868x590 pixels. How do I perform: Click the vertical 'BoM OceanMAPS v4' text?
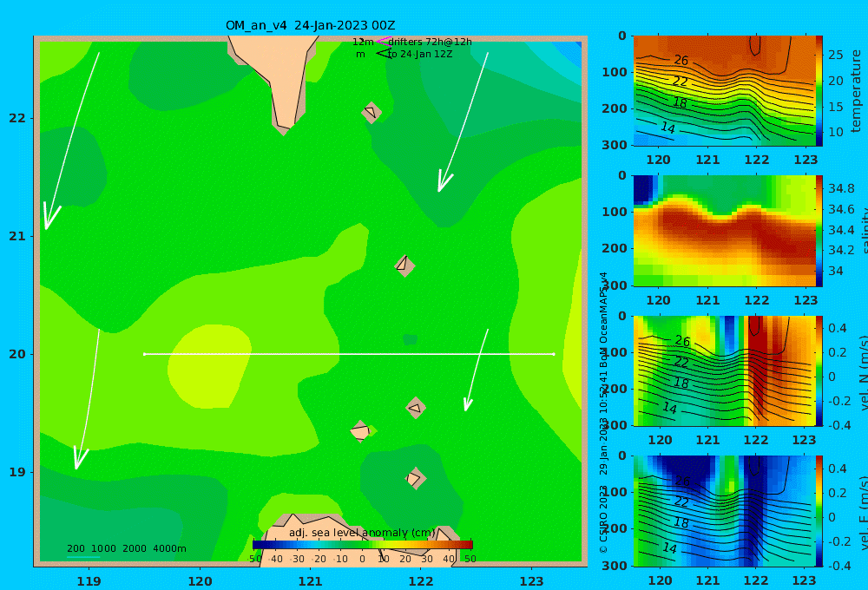(603, 320)
